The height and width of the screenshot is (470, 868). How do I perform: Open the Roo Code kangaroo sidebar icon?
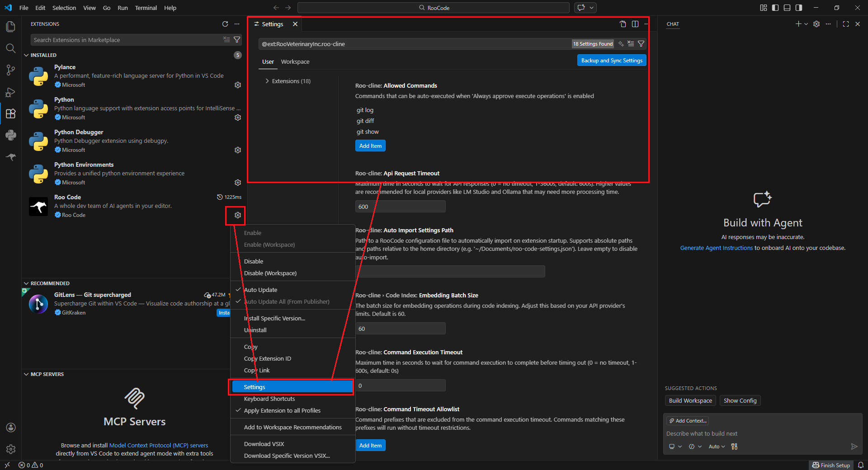coord(10,157)
